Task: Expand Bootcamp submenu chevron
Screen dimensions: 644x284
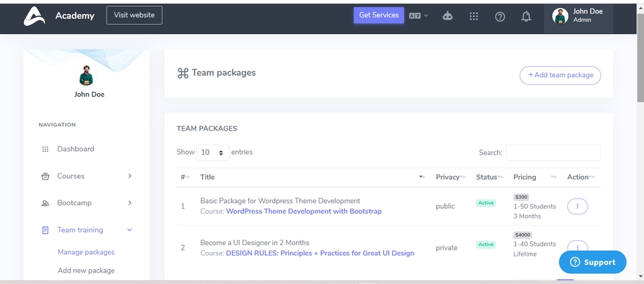Action: pyautogui.click(x=129, y=203)
